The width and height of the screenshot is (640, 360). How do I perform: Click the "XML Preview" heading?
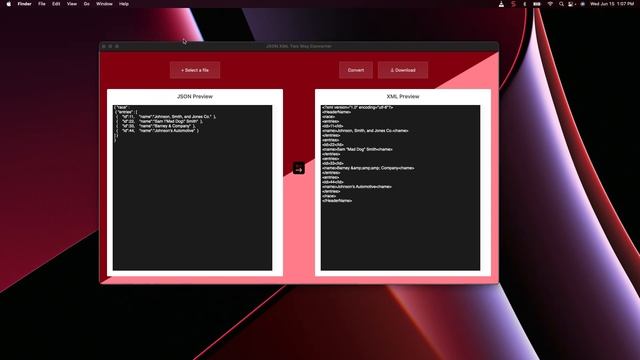coord(403,97)
